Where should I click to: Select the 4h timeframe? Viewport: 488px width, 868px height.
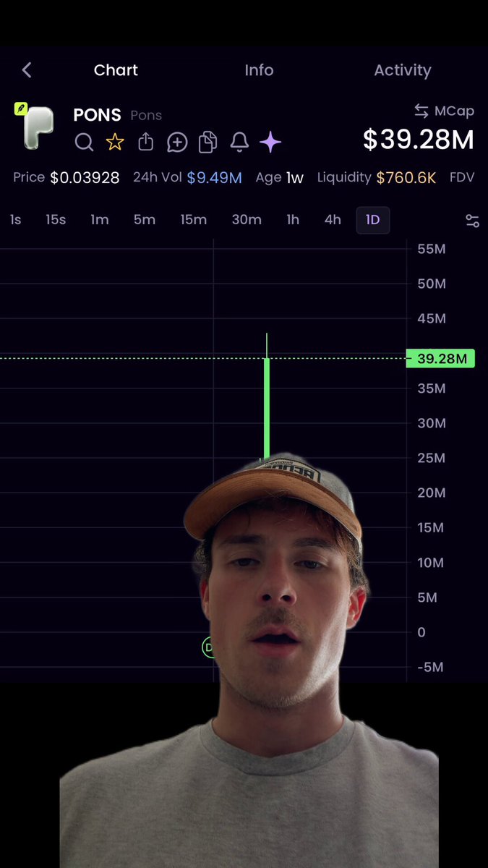coord(333,220)
